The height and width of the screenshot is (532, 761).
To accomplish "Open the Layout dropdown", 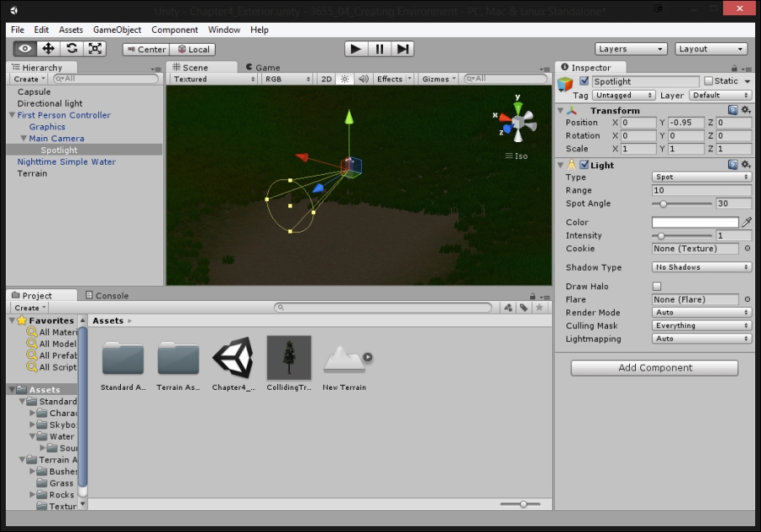I will [x=710, y=49].
